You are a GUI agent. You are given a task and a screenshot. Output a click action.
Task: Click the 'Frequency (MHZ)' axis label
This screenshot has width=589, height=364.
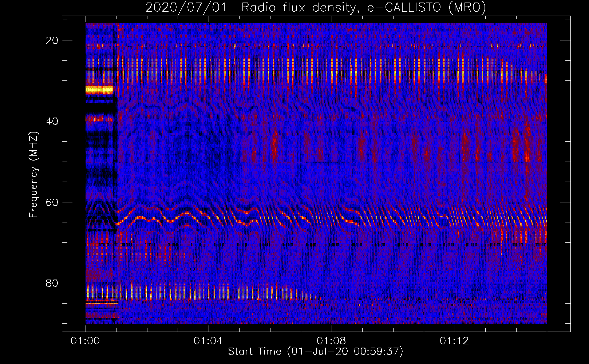(x=33, y=175)
